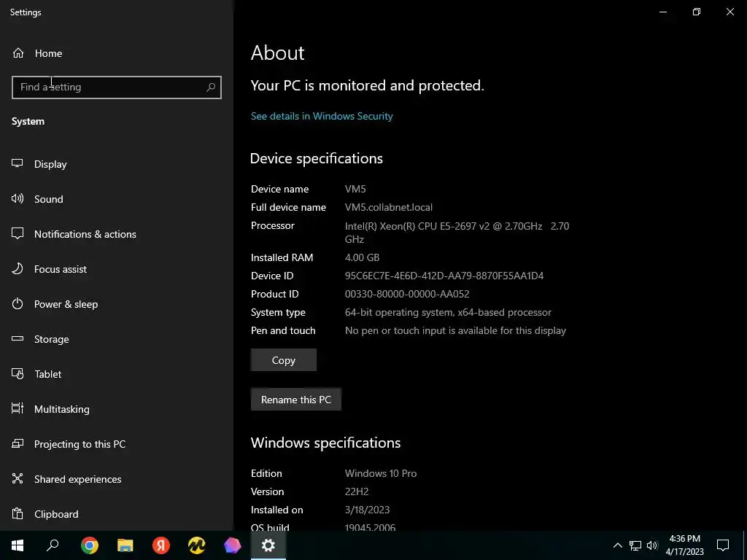The height and width of the screenshot is (560, 747).
Task: Click See details in Windows Security link
Action: 322,116
